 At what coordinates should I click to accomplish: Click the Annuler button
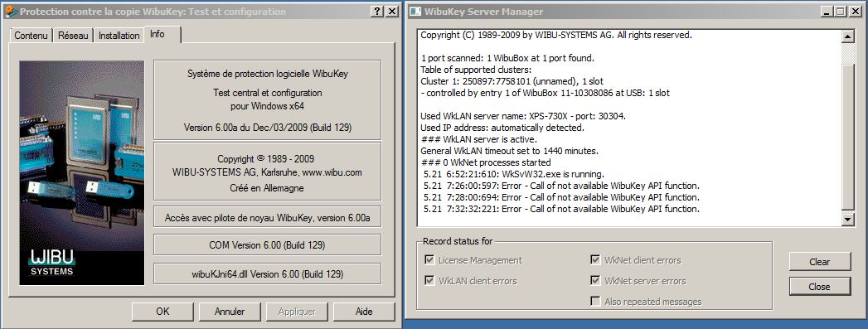tap(230, 312)
